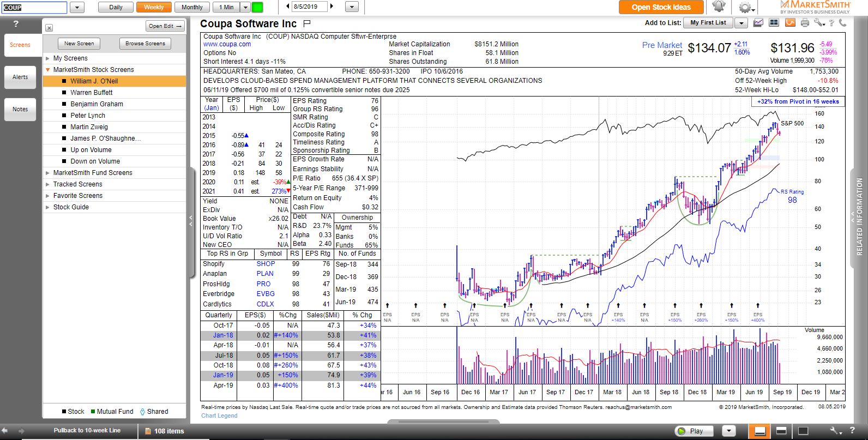Click the SHOP symbol link
Screen dimensions: 868x440
pos(266,264)
